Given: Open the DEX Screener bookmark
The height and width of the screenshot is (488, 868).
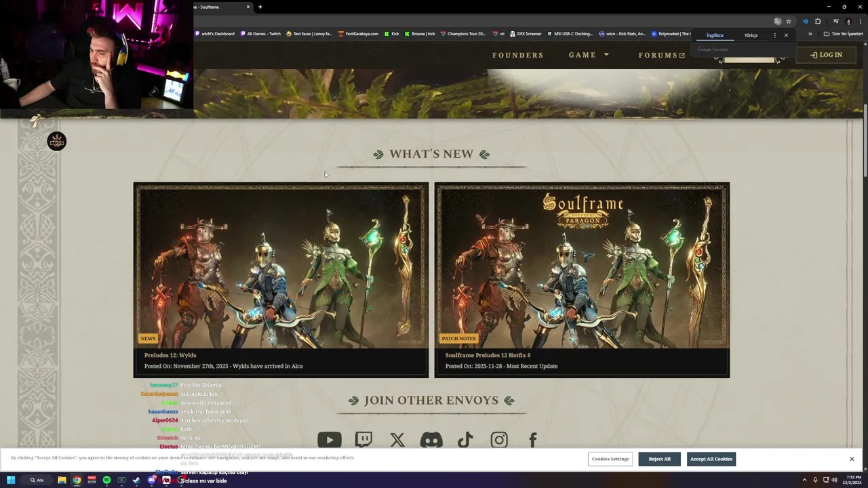Looking at the screenshot, I should [x=526, y=34].
